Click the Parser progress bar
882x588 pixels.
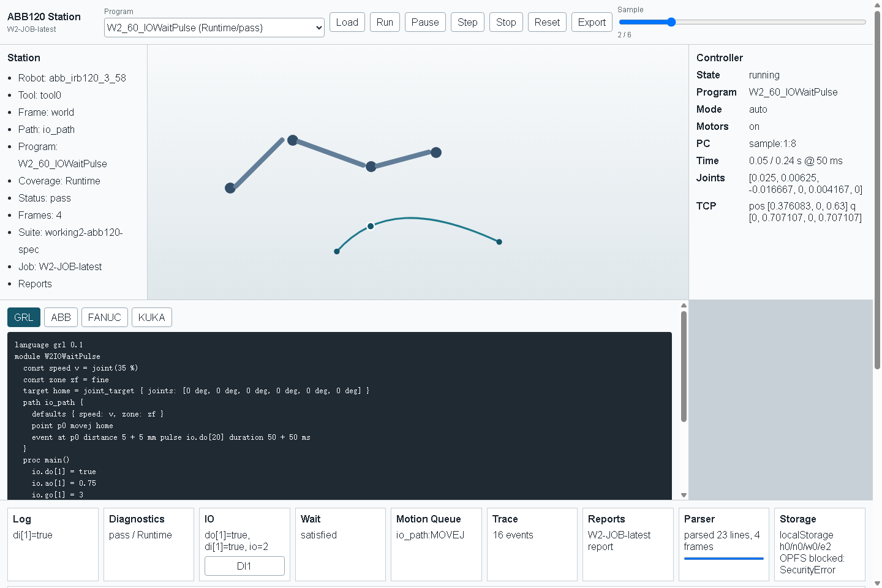[723, 559]
